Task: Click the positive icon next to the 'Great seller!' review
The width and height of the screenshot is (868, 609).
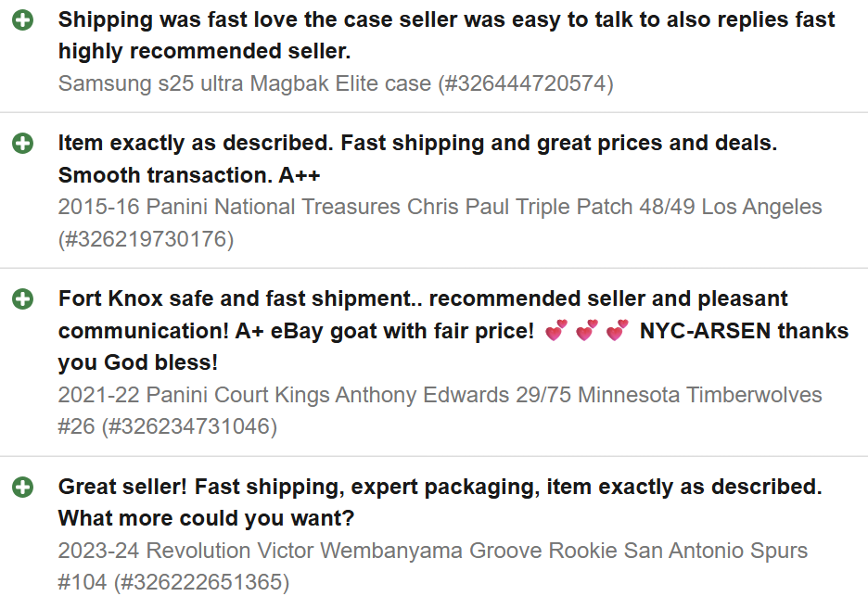Action: click(23, 487)
